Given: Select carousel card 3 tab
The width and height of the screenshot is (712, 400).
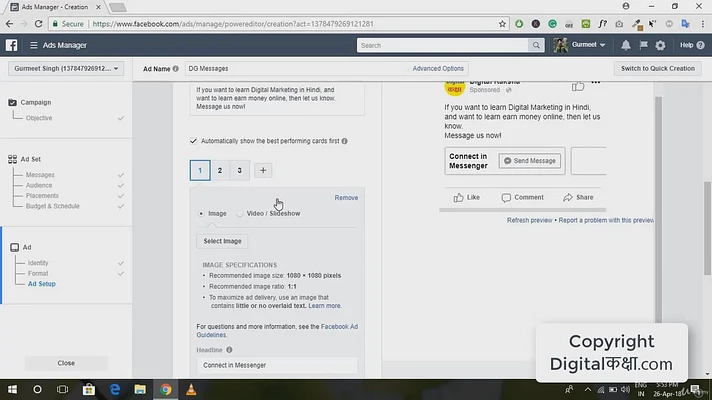Looking at the screenshot, I should coord(239,170).
